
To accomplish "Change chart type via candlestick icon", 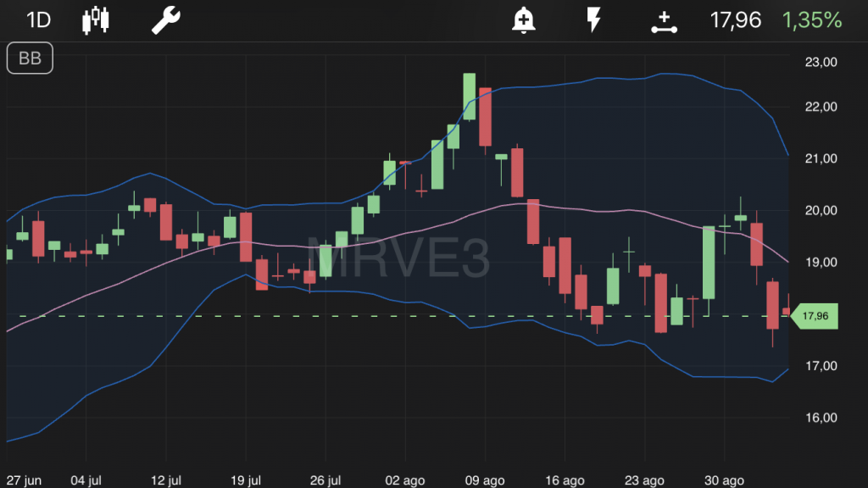I will point(96,20).
